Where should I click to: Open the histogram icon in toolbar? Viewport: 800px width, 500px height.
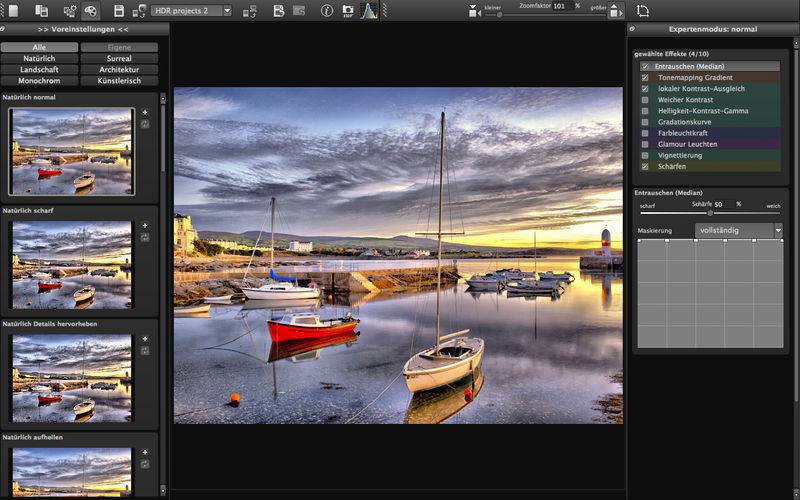[x=369, y=11]
